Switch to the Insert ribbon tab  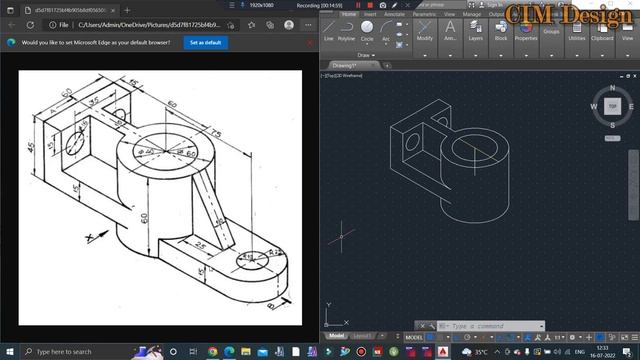tap(370, 14)
